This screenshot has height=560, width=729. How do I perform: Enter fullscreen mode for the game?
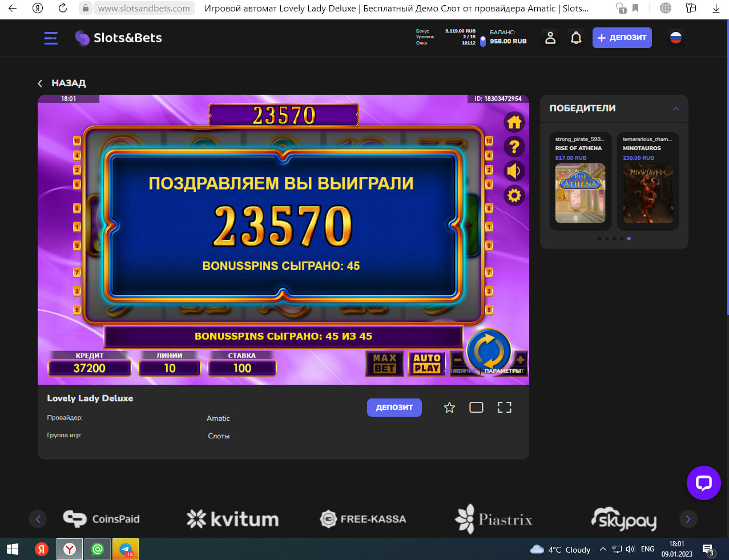click(504, 407)
